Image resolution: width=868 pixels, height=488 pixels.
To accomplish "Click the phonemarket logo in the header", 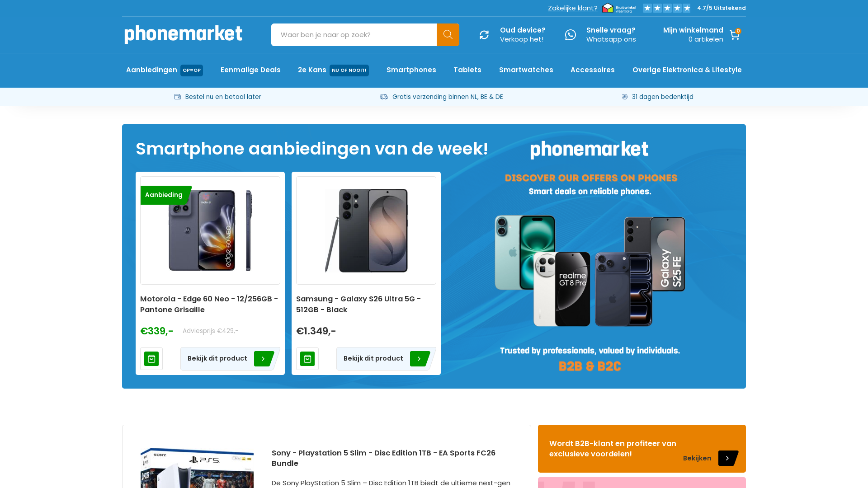I will pos(184,35).
